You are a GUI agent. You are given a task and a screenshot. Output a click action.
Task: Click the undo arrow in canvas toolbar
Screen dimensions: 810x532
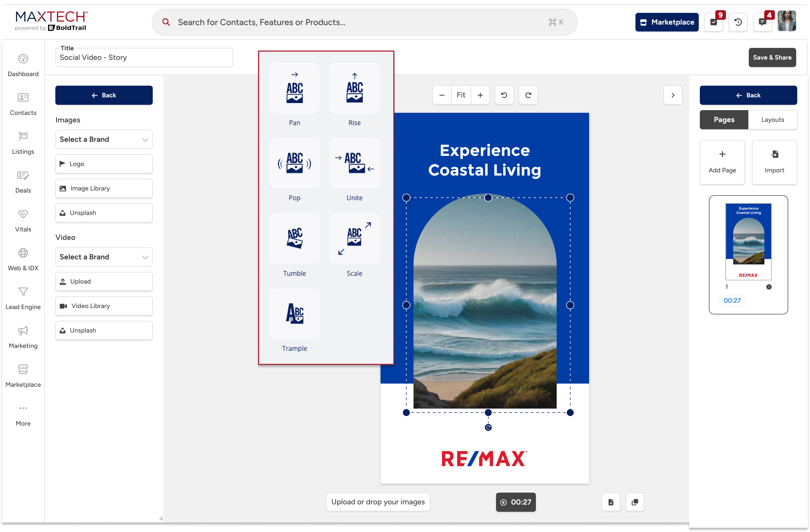point(504,95)
